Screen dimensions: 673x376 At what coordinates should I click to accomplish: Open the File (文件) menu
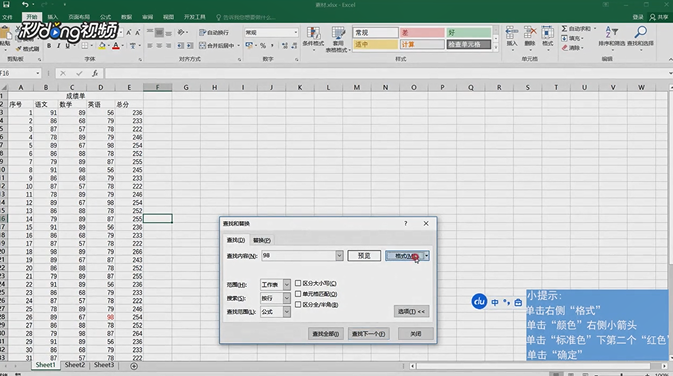[7, 17]
